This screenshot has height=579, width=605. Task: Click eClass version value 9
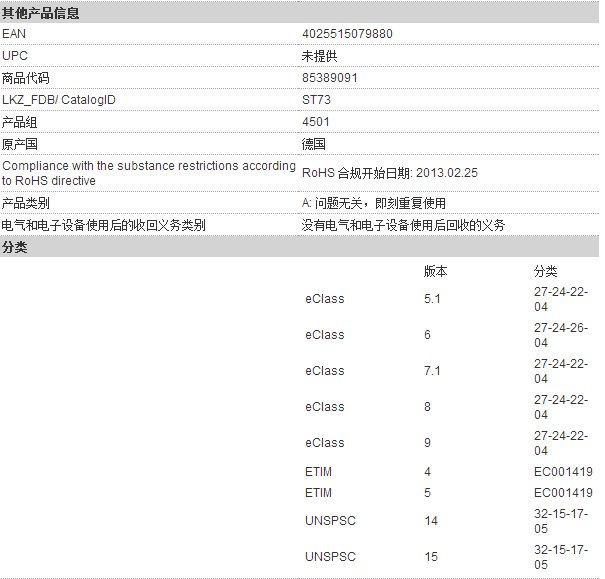pyautogui.click(x=428, y=442)
